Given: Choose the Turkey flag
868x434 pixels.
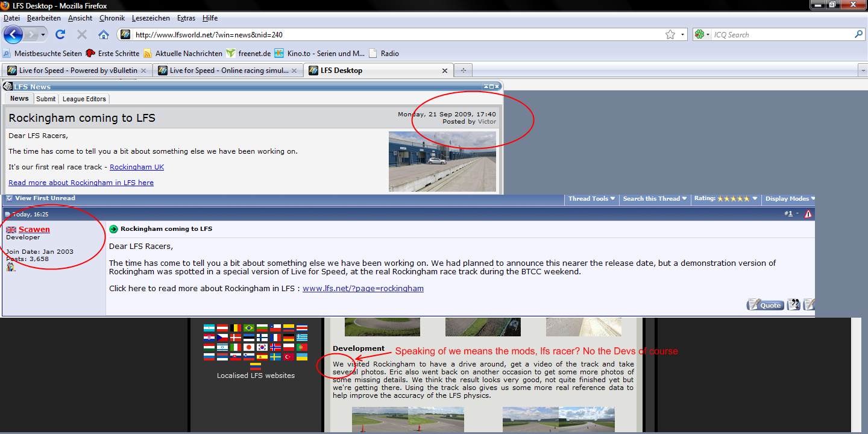Looking at the screenshot, I should 288,357.
